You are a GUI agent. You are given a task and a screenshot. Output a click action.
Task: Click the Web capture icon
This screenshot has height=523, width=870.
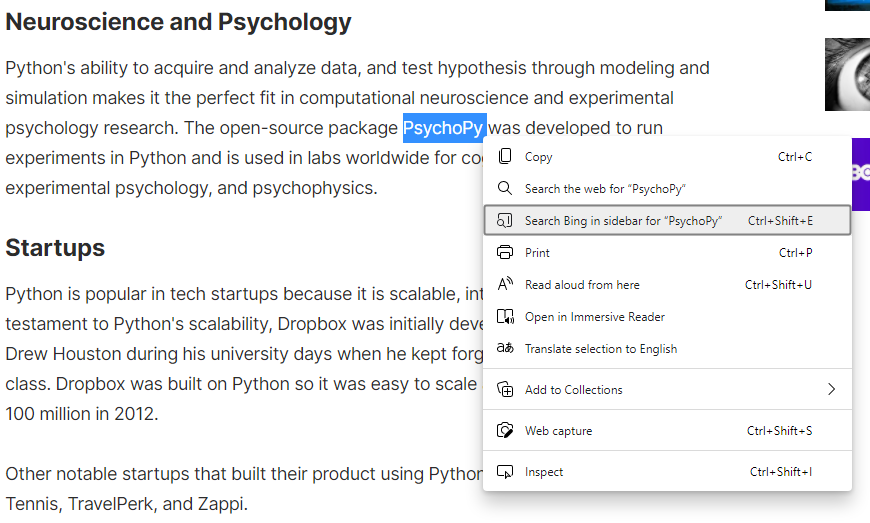[505, 430]
